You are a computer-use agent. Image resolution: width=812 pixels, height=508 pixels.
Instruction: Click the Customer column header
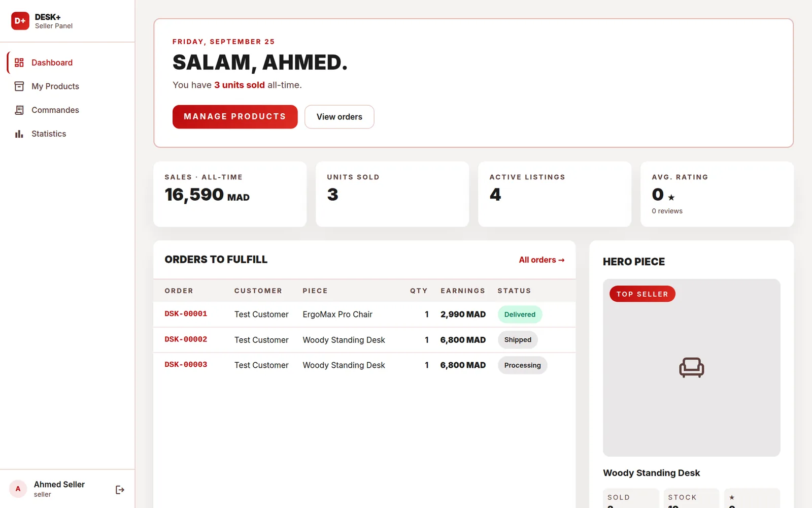258,291
